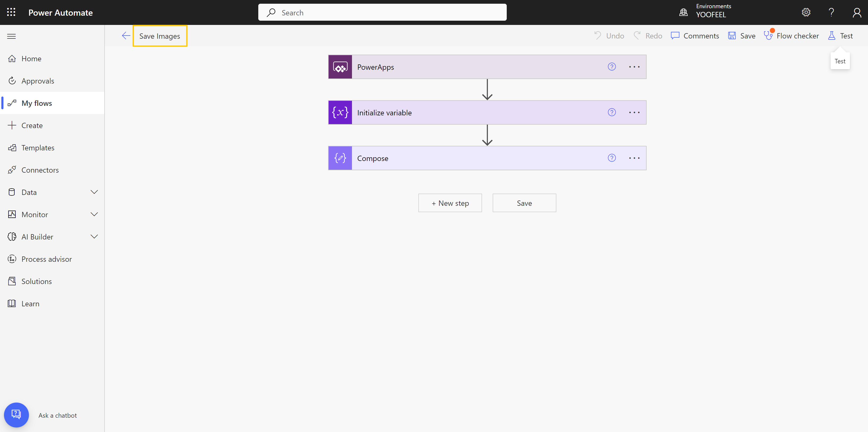Open Create in the sidebar
The image size is (868, 432).
click(x=52, y=125)
